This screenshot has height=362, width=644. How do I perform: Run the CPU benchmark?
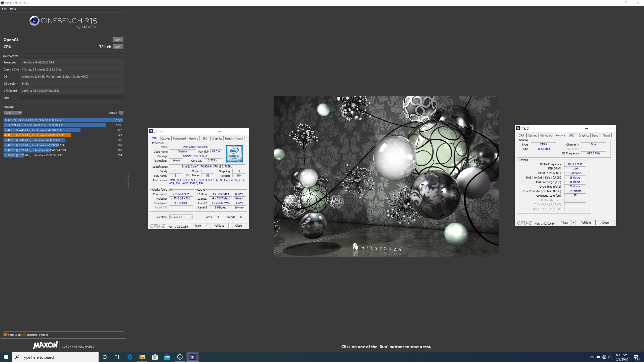pos(118,47)
